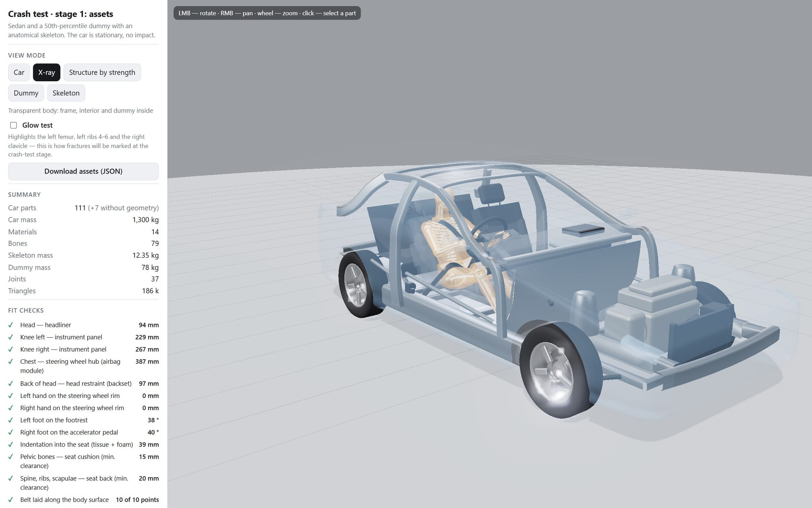Click the 'Crash test · stage 1: assets' heading
The image size is (812, 508).
click(x=60, y=14)
